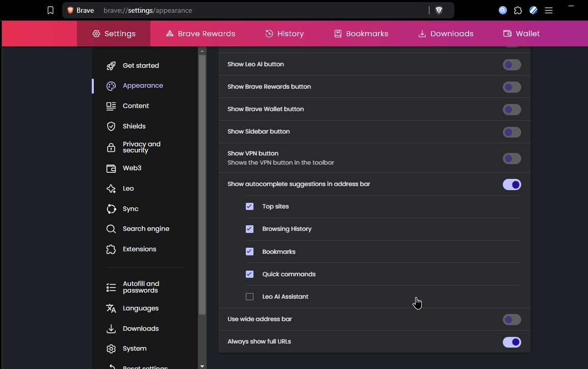Switch to the Settings tab
This screenshot has height=369, width=588.
click(x=114, y=34)
